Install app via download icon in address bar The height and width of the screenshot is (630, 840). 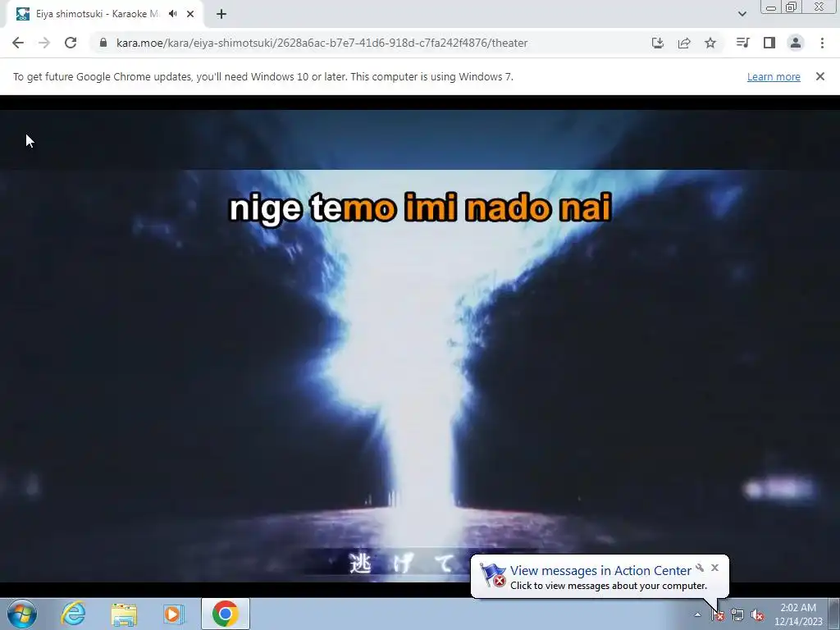coord(658,43)
